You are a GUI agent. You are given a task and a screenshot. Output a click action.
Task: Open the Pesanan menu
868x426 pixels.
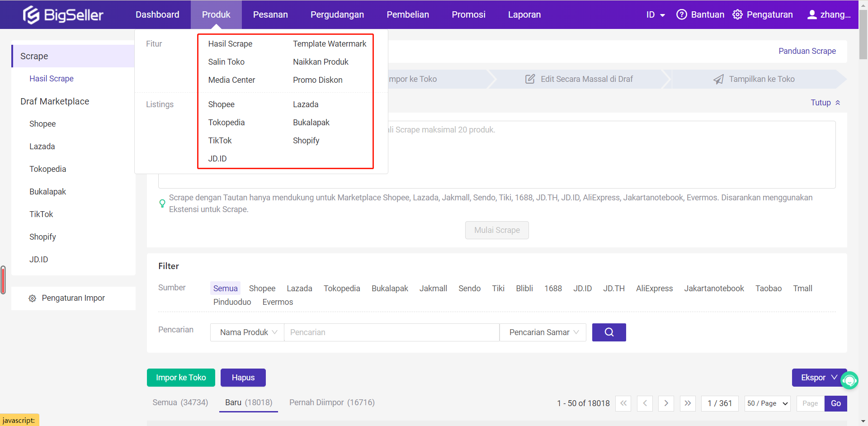(x=270, y=14)
